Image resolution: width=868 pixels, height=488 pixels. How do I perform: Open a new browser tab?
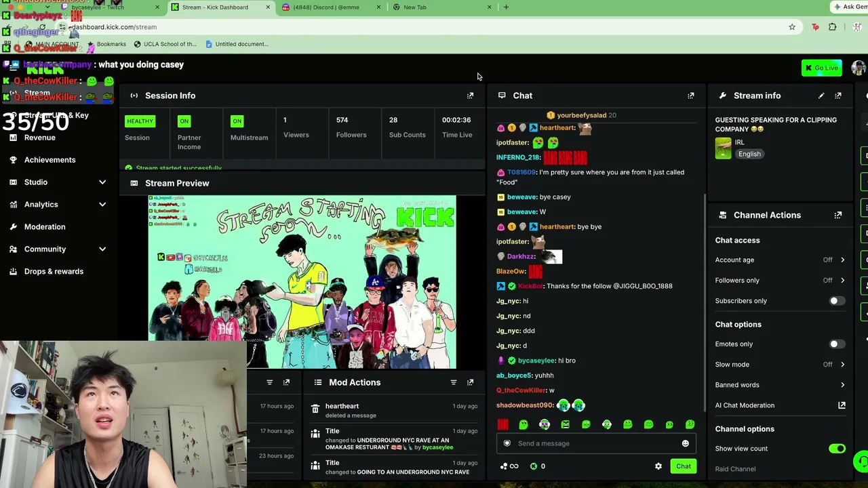click(506, 7)
